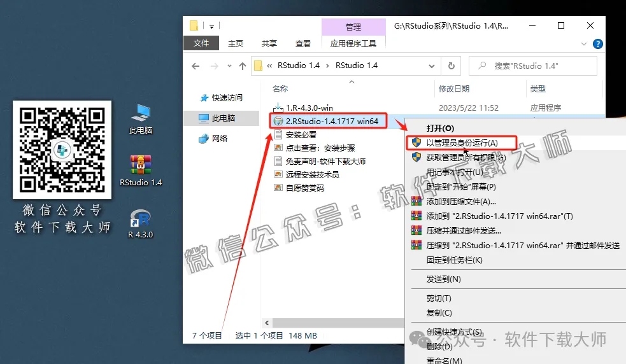Choose 打开(O) in the context menu
626x364 pixels.
pyautogui.click(x=440, y=128)
